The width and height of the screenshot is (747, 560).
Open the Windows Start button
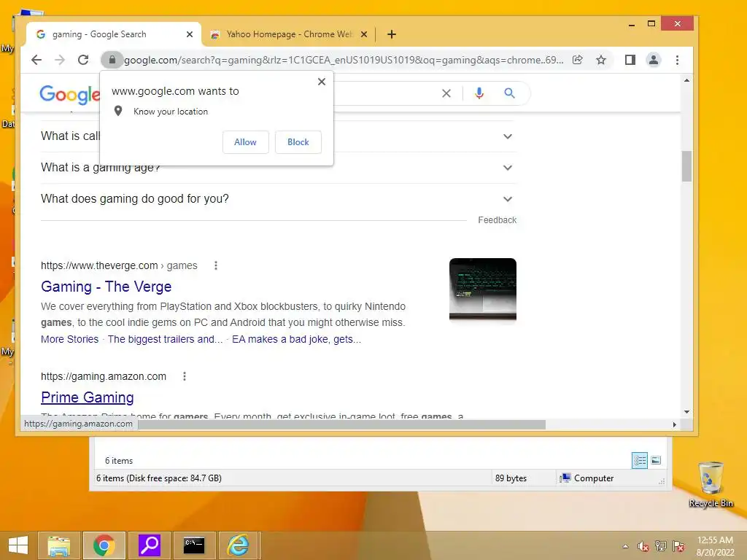(18, 545)
